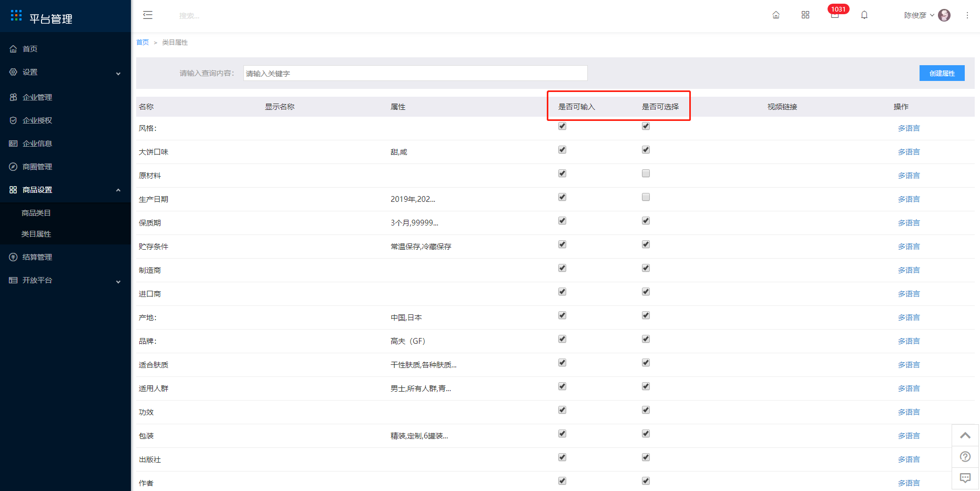Open the home icon in top bar

tap(776, 15)
